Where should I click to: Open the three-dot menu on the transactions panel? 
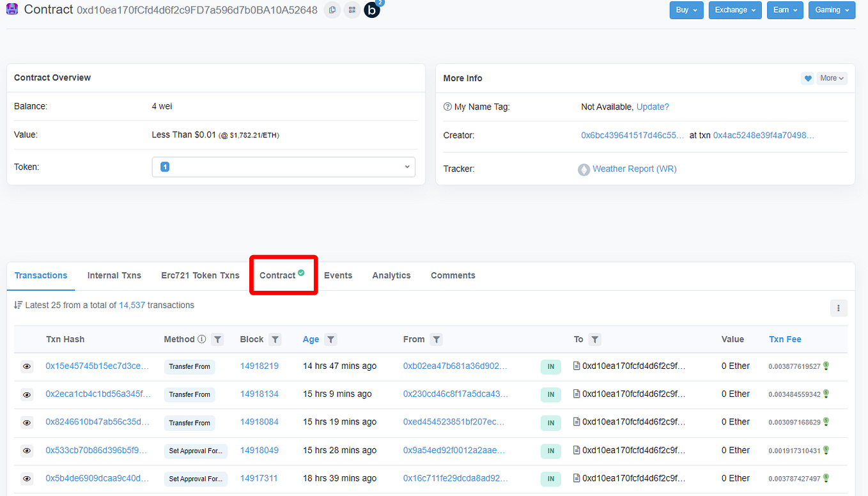tap(839, 308)
